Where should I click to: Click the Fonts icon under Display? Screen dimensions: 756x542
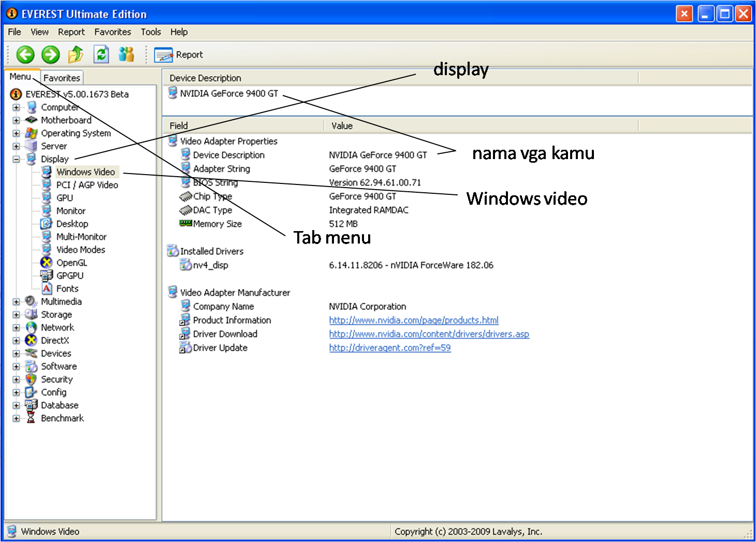(x=47, y=289)
